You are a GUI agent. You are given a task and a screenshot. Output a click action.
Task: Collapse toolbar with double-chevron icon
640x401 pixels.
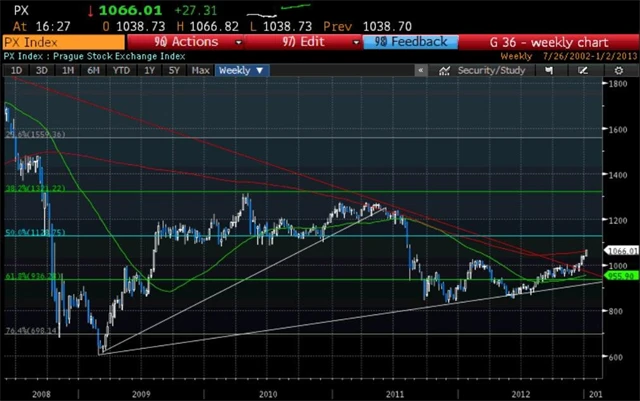tap(421, 71)
